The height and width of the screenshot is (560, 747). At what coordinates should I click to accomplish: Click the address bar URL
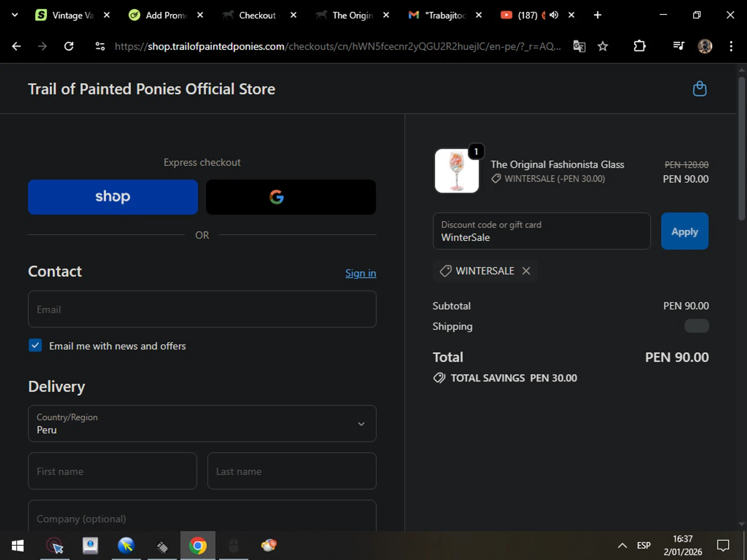[x=338, y=46]
